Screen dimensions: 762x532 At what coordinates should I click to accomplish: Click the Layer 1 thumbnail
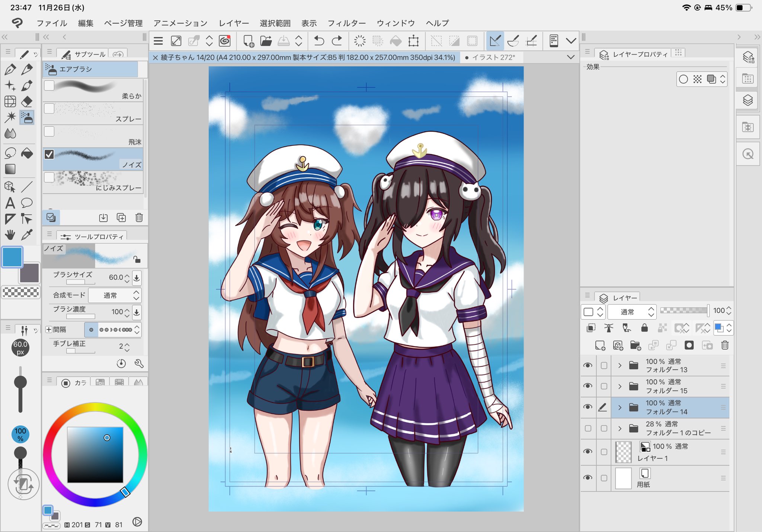coord(624,452)
